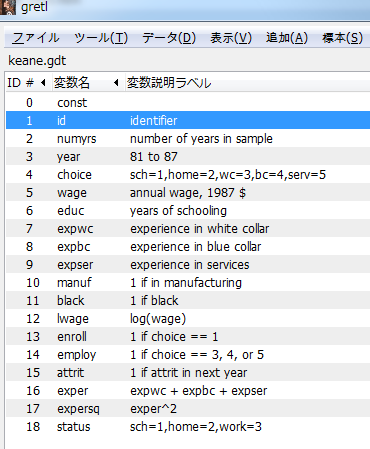Click the 'sch=1,home=2,wc=3,bc=4,serv=5' label

tap(228, 175)
